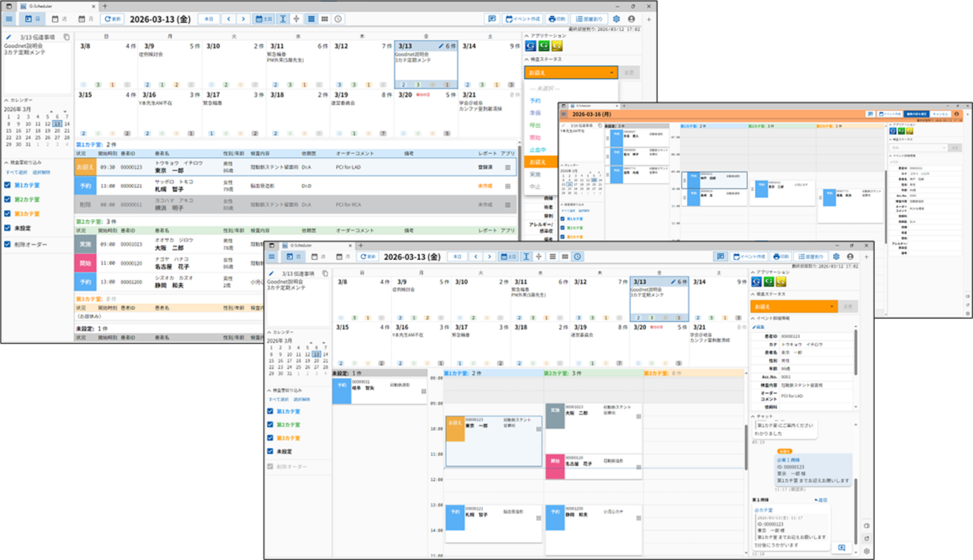Collapse カレンダー section in top-left window
This screenshot has height=560, width=973.
(7, 100)
